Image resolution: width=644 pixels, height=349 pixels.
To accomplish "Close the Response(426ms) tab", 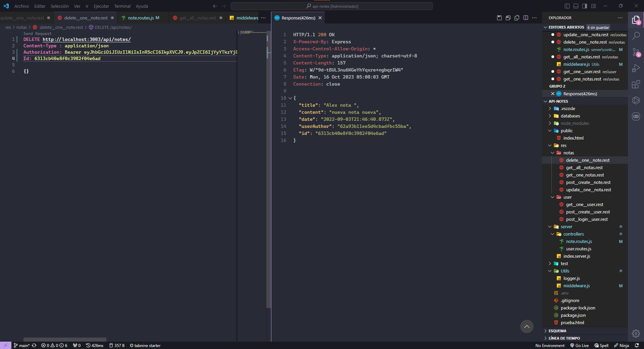I will [x=320, y=18].
